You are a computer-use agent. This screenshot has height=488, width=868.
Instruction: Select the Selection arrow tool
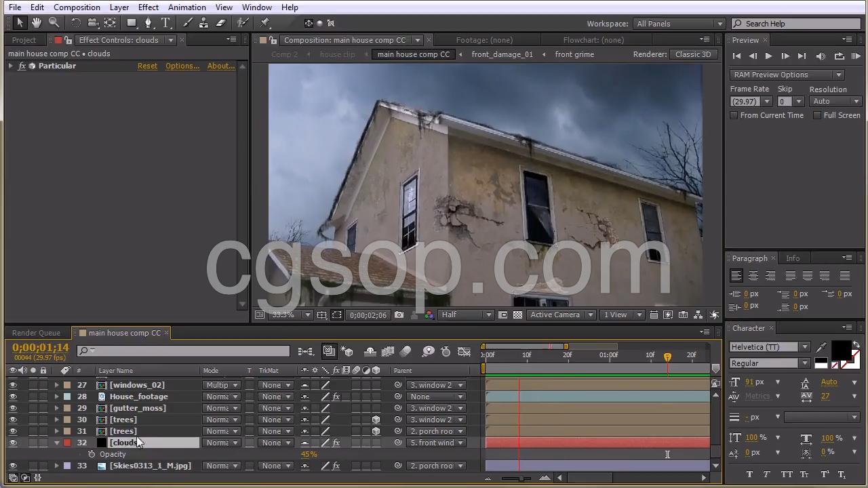(x=20, y=23)
